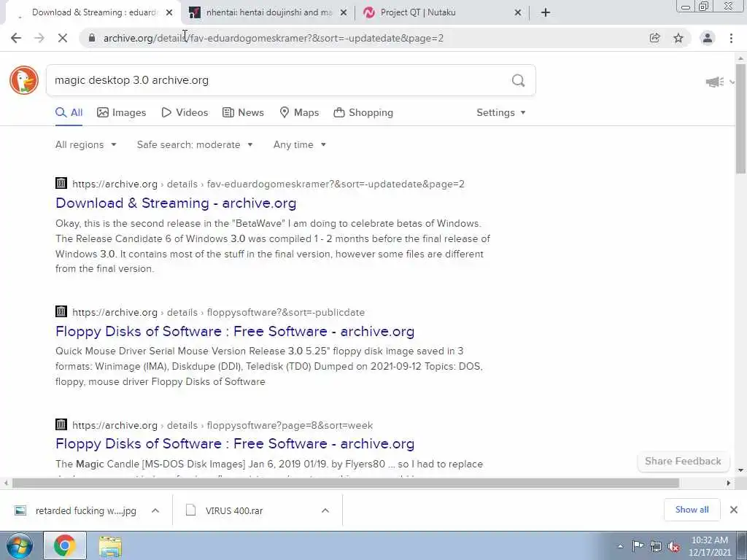Click the taskbar clock showing 10:32 AM
Viewport: 747px width, 560px height.
710,546
